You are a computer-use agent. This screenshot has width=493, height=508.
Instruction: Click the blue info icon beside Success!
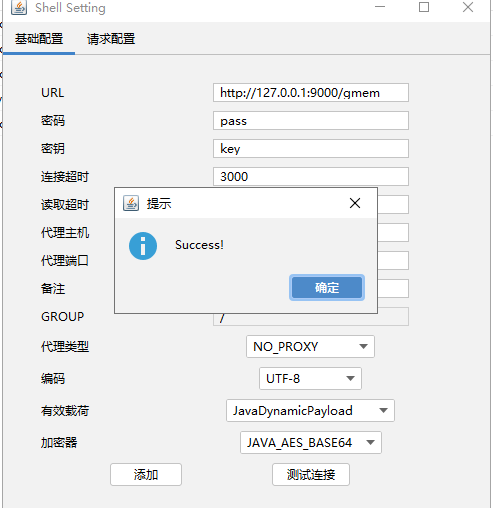143,246
